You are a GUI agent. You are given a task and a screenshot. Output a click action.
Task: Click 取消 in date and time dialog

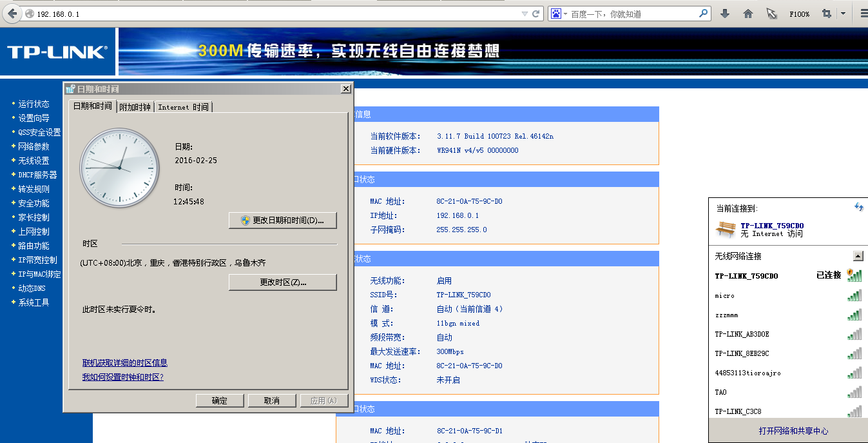[272, 400]
